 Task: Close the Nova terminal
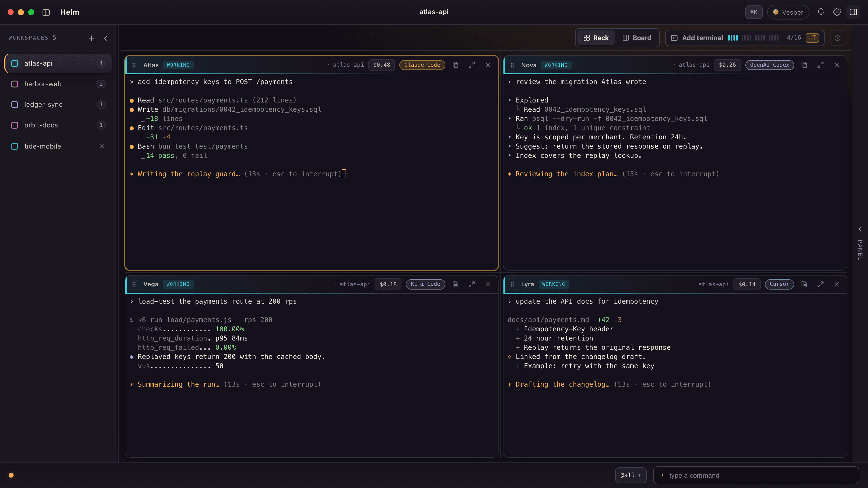pyautogui.click(x=837, y=65)
